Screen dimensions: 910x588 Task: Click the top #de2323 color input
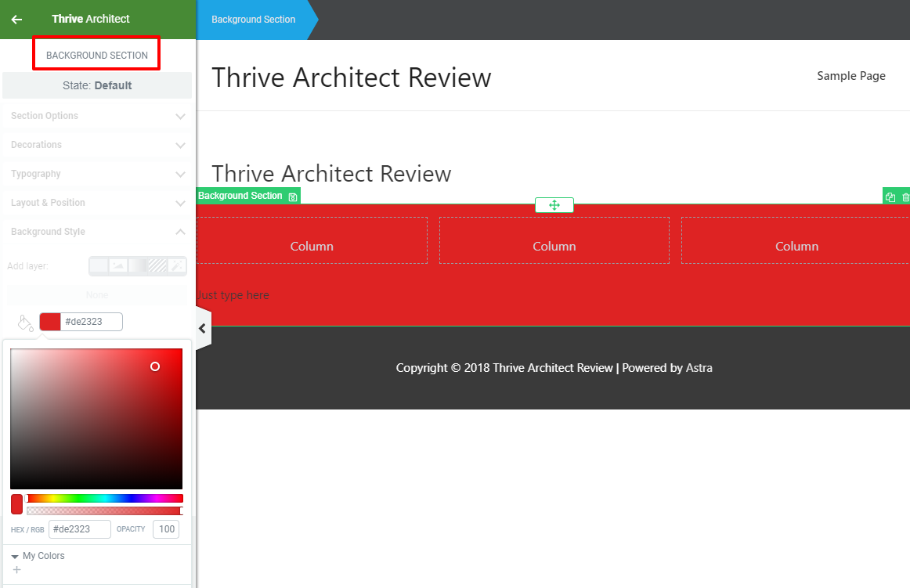click(91, 322)
